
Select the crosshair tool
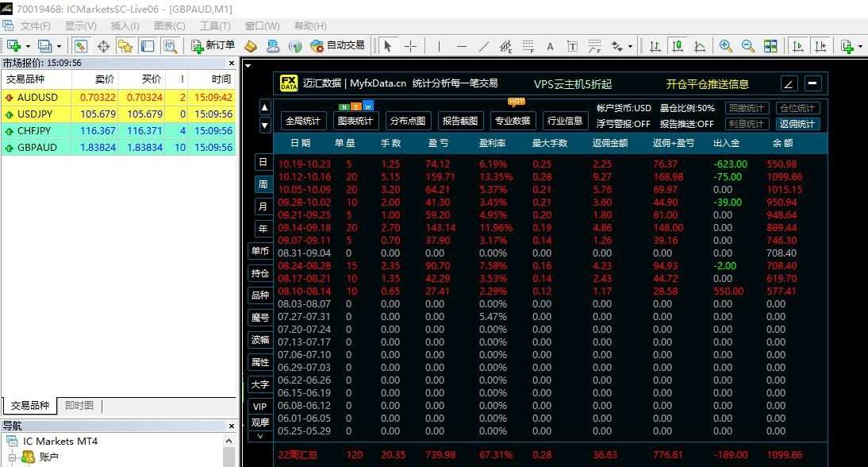pyautogui.click(x=410, y=46)
